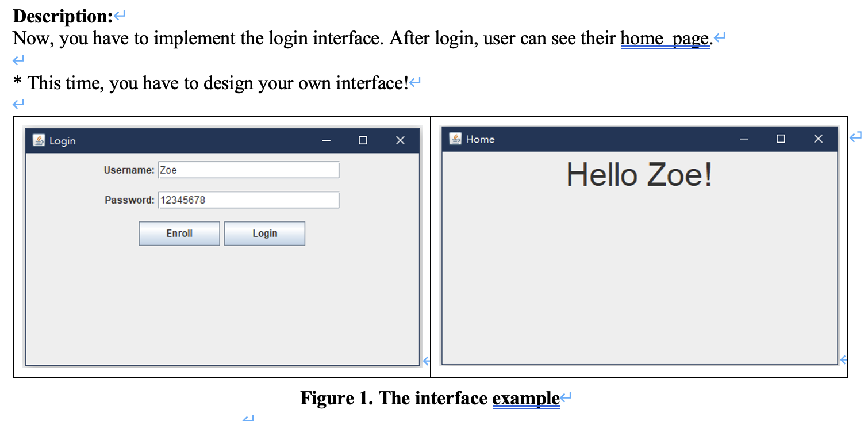The height and width of the screenshot is (421, 868).
Task: Click the maximize icon on the Home window
Action: 781,139
